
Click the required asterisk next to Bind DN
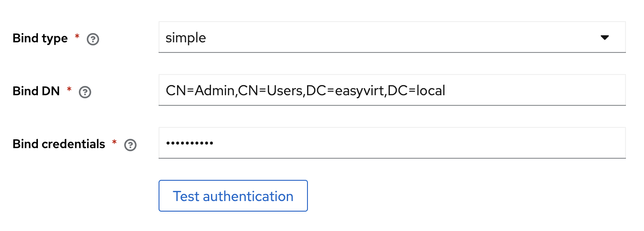point(69,90)
